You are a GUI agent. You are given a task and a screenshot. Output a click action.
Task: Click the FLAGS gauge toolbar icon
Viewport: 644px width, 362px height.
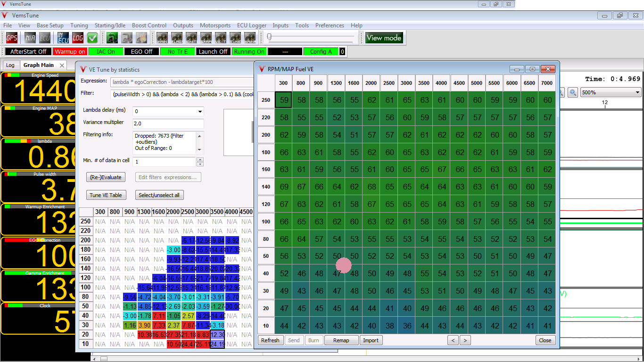coord(177,38)
